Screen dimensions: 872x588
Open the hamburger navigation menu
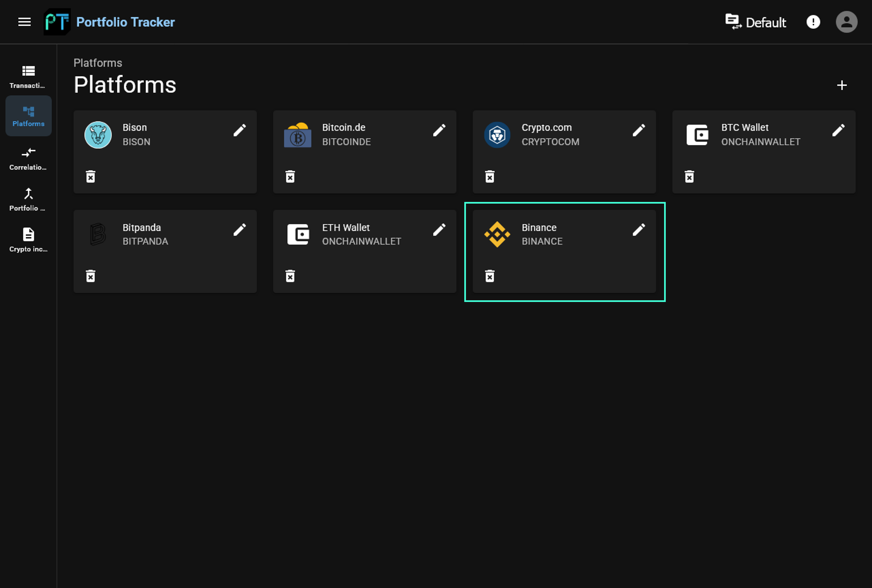click(x=24, y=22)
